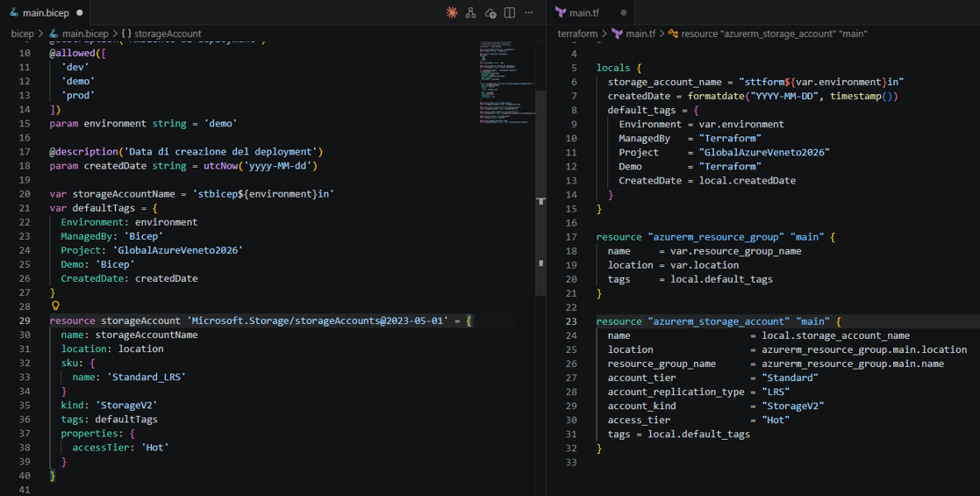
Task: Select the main.tf breadcrumb item
Action: pos(633,33)
